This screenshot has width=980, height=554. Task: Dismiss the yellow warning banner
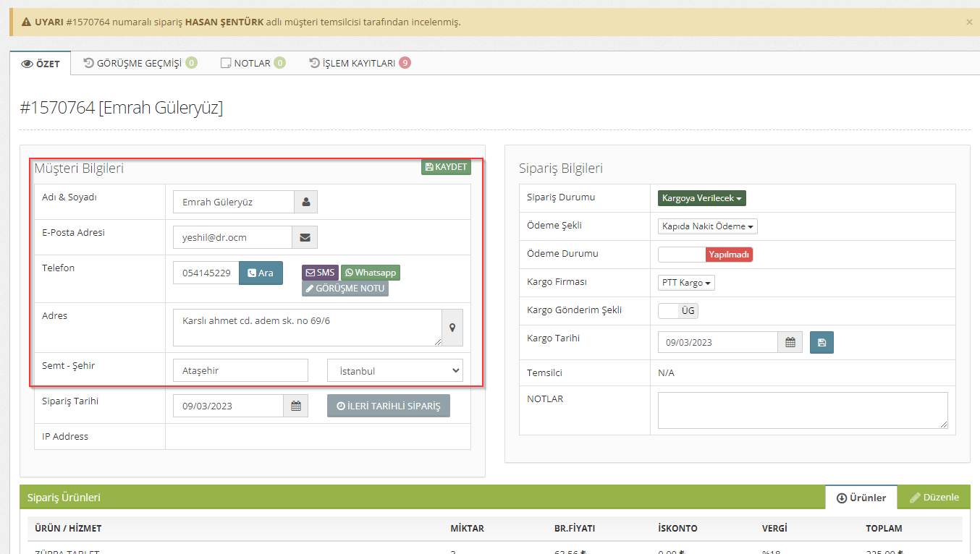point(969,22)
